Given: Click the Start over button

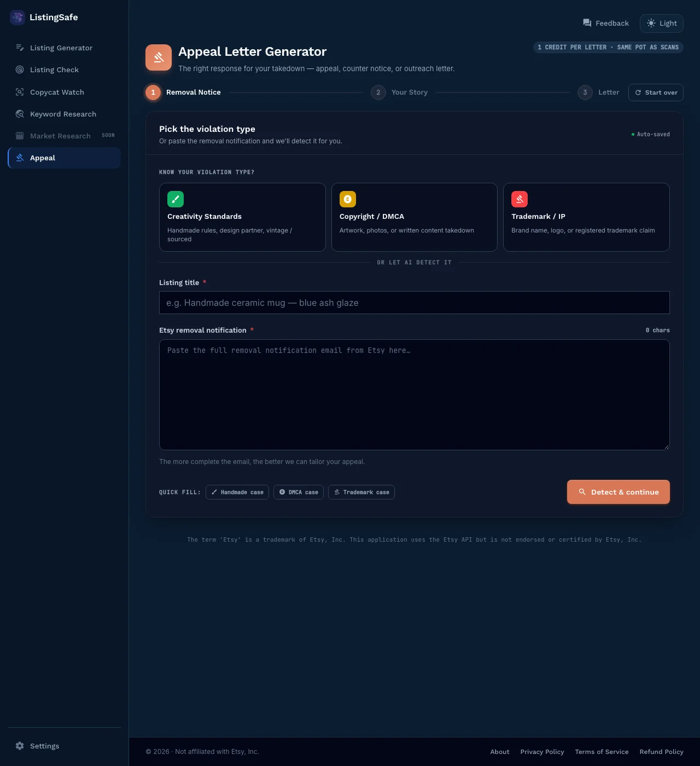Looking at the screenshot, I should [x=656, y=92].
